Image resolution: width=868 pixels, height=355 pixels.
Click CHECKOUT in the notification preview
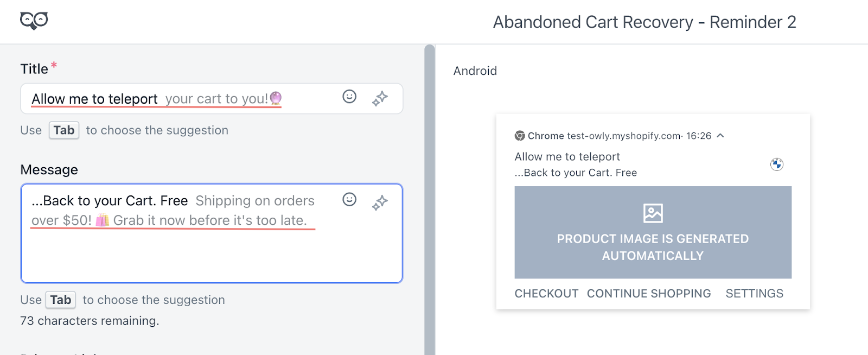point(546,293)
